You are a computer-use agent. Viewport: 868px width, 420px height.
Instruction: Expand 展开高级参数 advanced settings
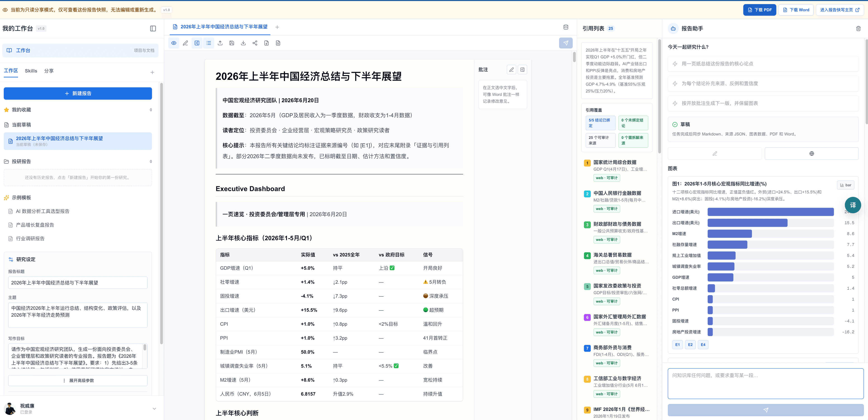click(78, 380)
